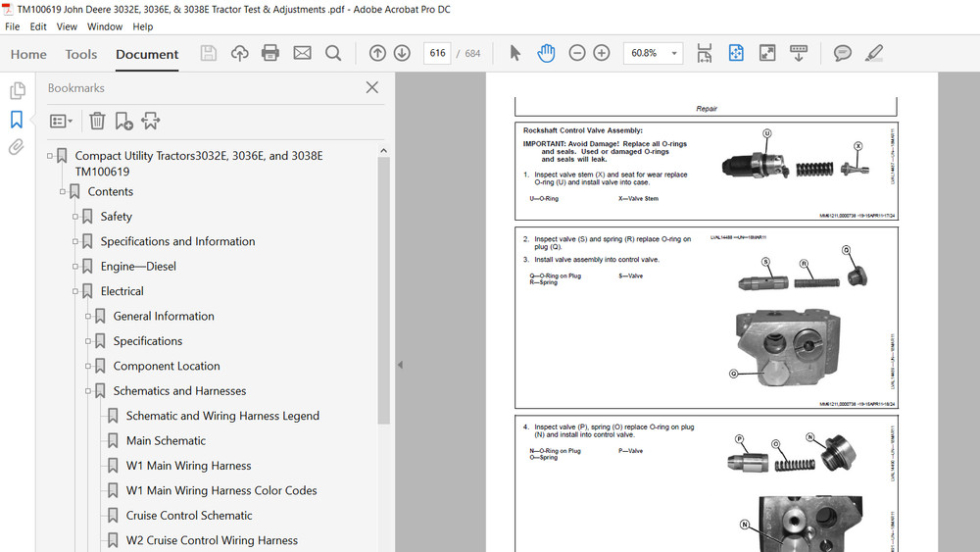
Task: Switch to the Tools tab
Action: 81,54
